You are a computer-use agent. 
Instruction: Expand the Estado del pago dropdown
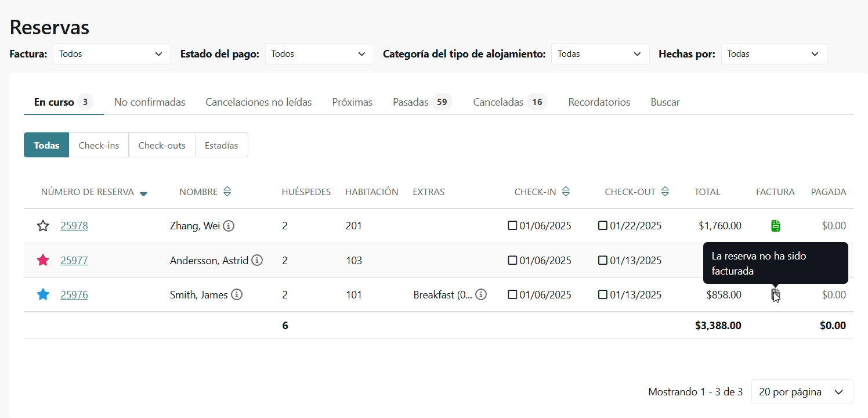click(319, 54)
